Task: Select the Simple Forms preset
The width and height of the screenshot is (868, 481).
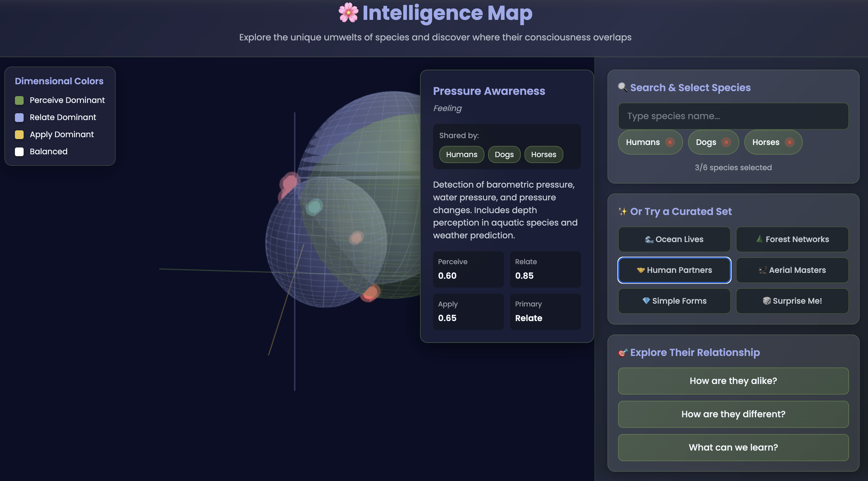Action: [x=674, y=301]
